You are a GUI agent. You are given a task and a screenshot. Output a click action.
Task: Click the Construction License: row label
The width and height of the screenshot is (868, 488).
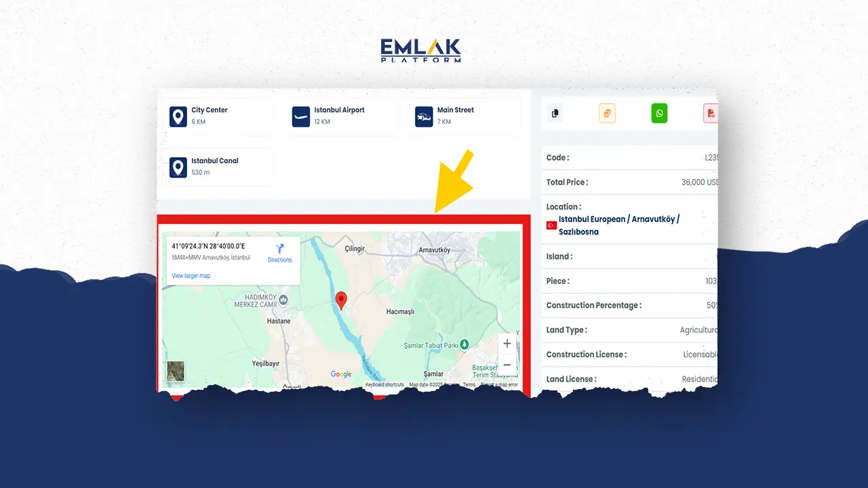(587, 354)
